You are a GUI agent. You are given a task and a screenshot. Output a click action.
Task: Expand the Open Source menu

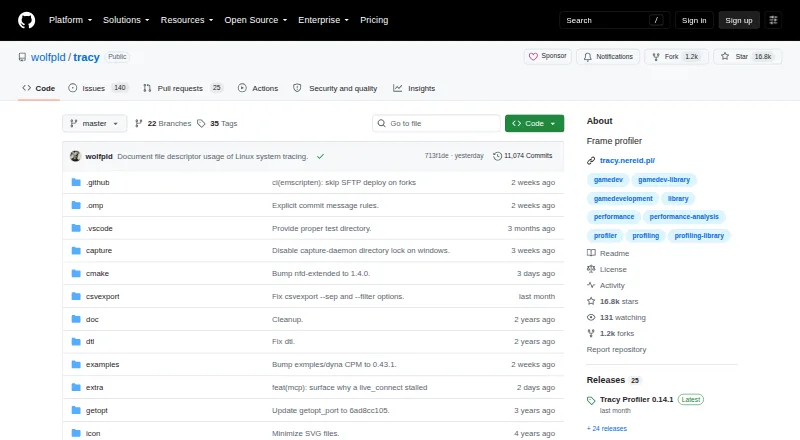click(x=256, y=20)
